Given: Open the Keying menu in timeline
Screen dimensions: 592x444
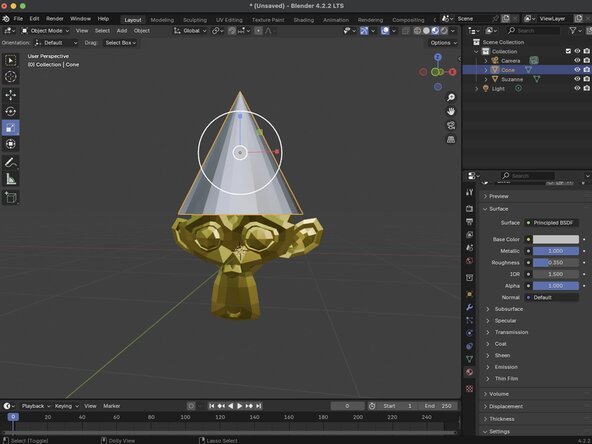Looking at the screenshot, I should pyautogui.click(x=66, y=406).
